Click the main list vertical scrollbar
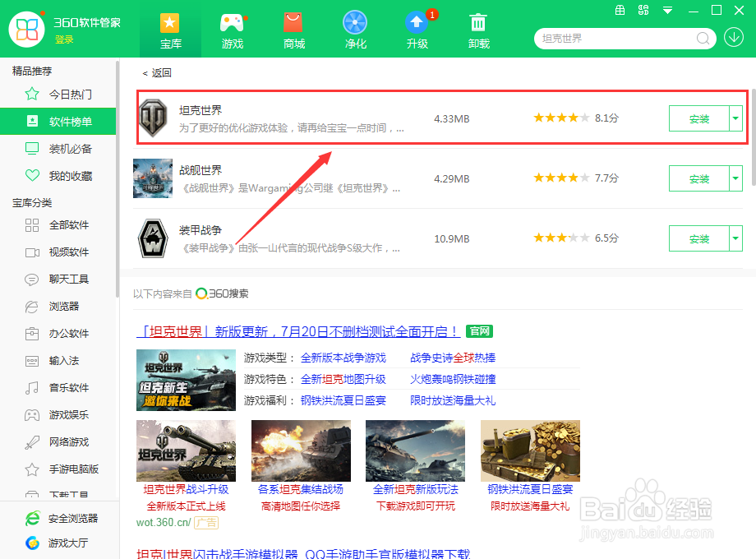 point(753,138)
